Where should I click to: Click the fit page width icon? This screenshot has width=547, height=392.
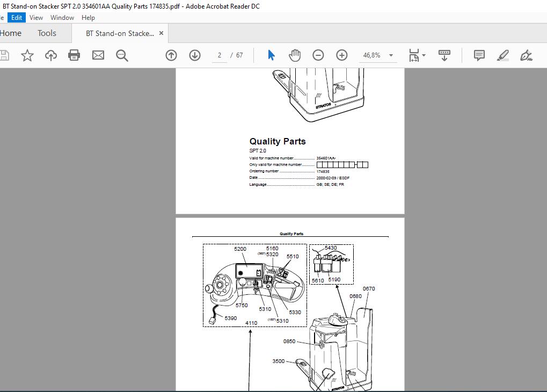click(414, 55)
